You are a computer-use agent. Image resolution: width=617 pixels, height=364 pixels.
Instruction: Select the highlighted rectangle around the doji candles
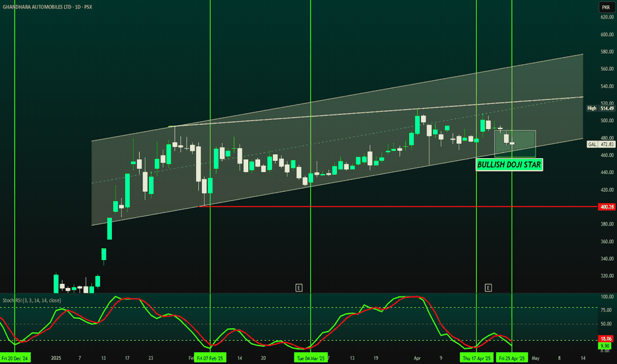pyautogui.click(x=515, y=144)
